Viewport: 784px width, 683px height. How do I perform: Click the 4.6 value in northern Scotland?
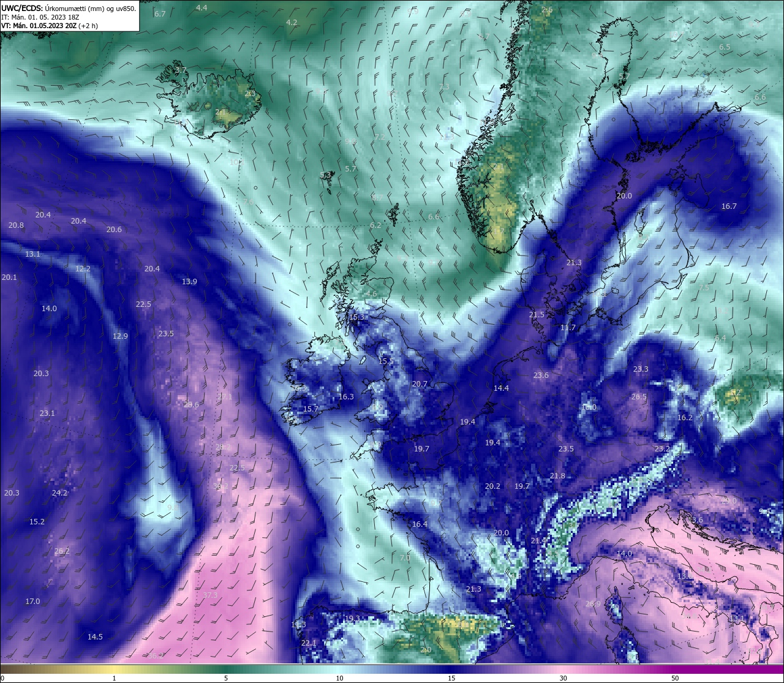click(x=371, y=294)
